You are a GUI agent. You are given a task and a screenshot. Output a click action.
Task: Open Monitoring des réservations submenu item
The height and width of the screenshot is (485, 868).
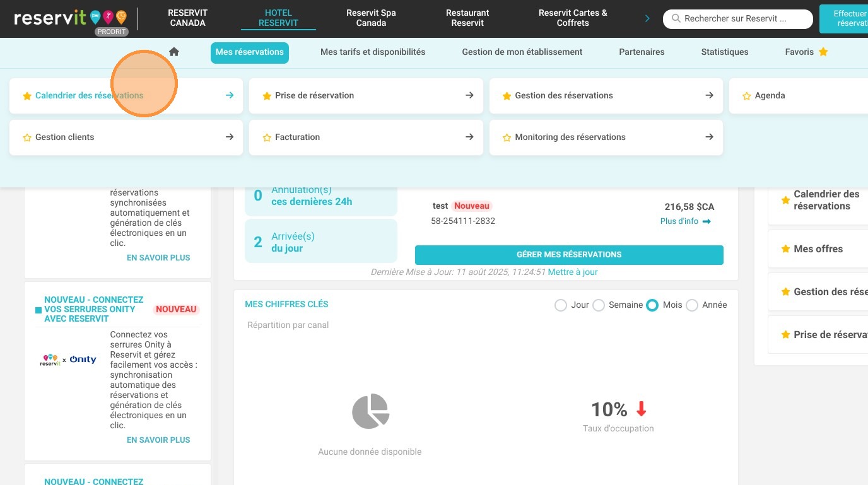pyautogui.click(x=606, y=137)
